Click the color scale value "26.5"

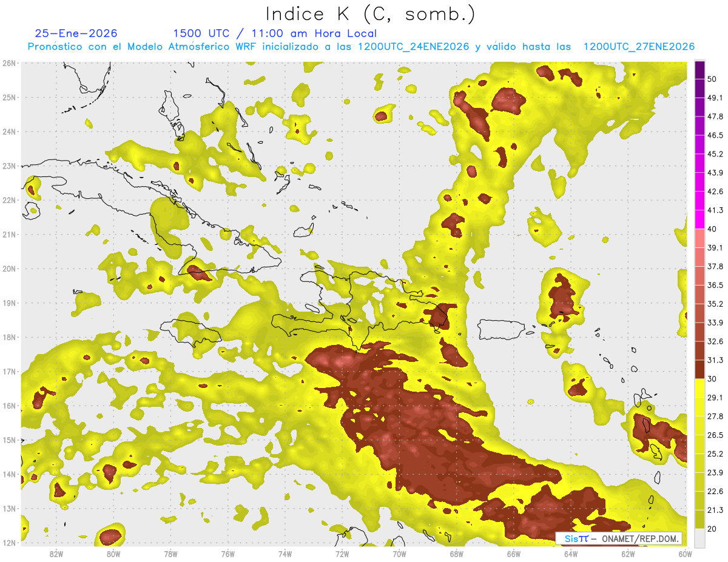(715, 435)
